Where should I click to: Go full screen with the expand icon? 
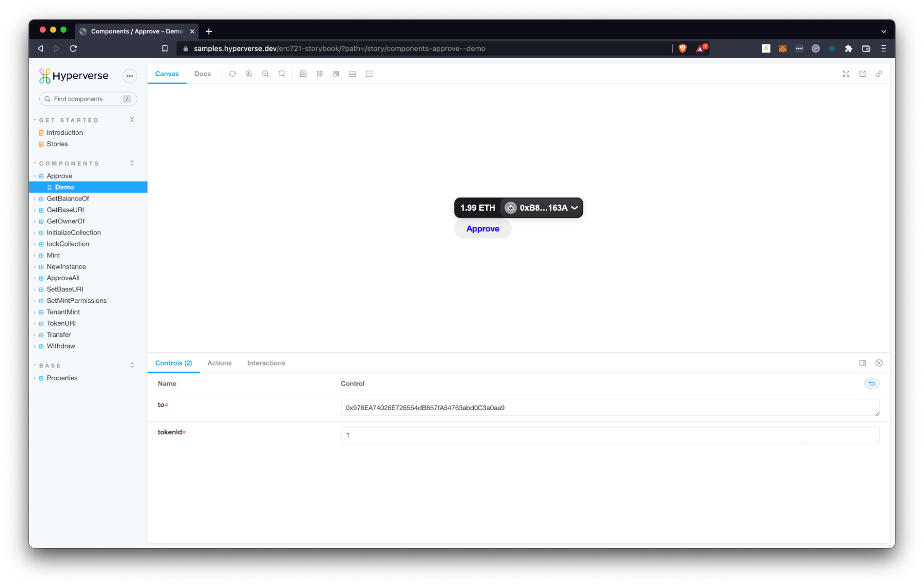(x=846, y=74)
